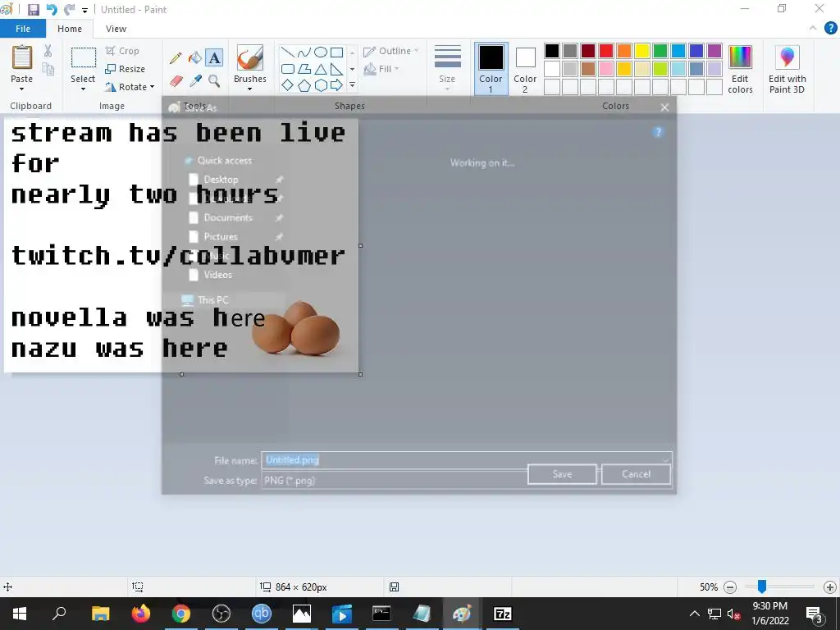Image resolution: width=840 pixels, height=630 pixels.
Task: Click the Save icon in quick access toolbar
Action: coord(33,10)
